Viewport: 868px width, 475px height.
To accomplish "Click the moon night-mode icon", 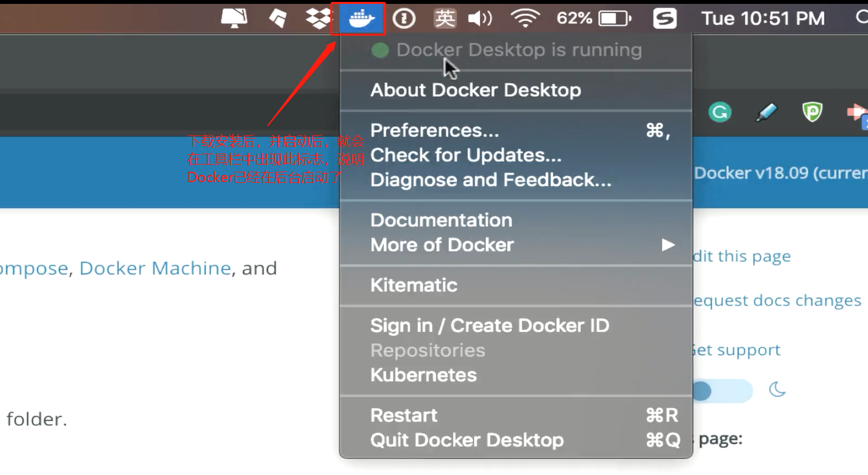I will [777, 389].
